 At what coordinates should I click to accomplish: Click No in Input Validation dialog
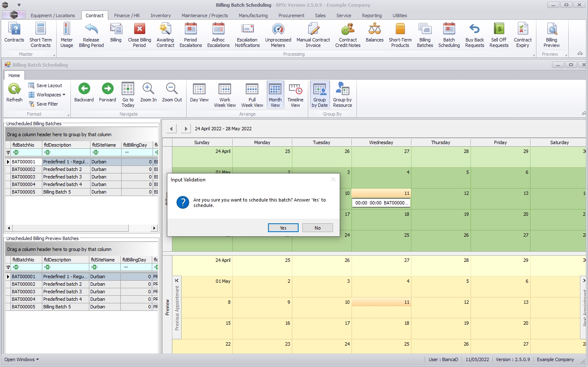317,228
